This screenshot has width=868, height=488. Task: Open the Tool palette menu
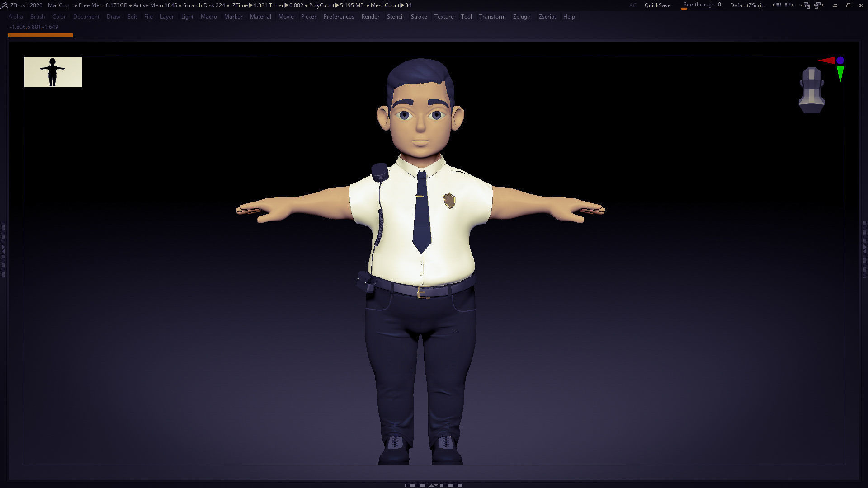coord(466,17)
